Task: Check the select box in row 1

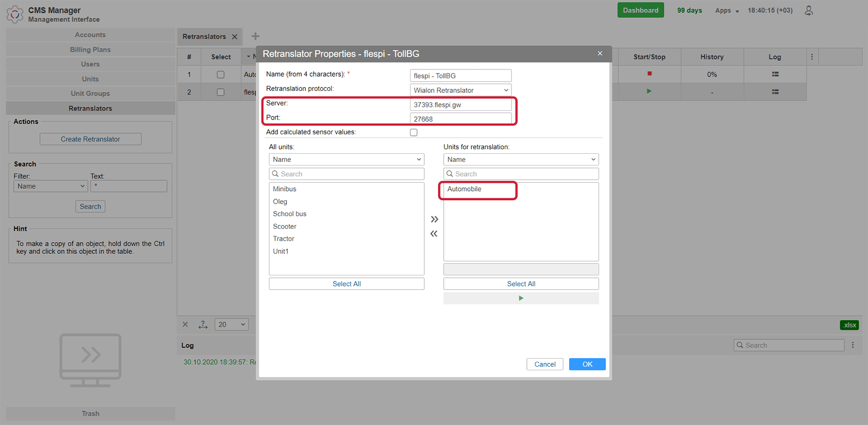Action: coord(221,75)
